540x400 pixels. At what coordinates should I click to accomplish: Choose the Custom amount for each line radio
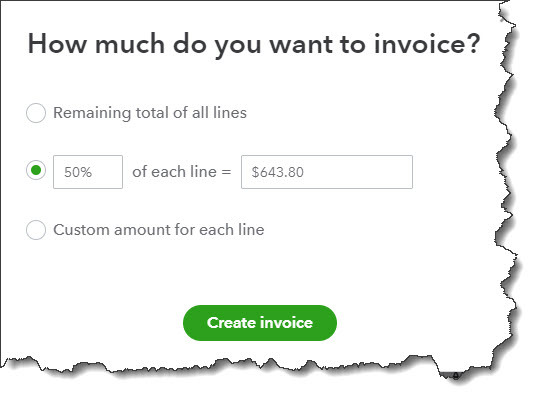[36, 230]
